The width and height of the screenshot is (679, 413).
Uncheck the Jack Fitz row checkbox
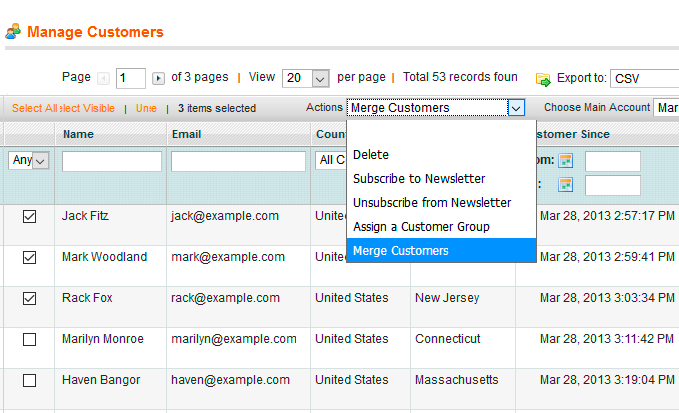pyautogui.click(x=29, y=216)
